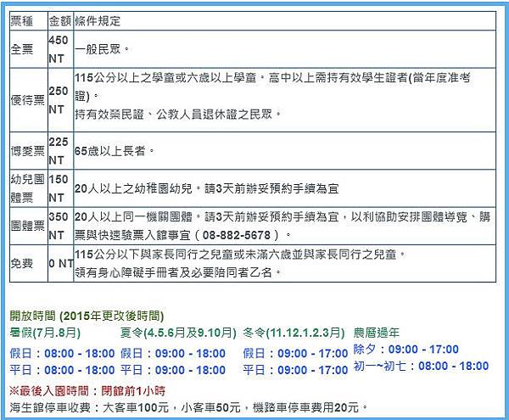Select the 優待票 ticket type cell
Viewport: 509px width, 420px height.
pos(29,100)
